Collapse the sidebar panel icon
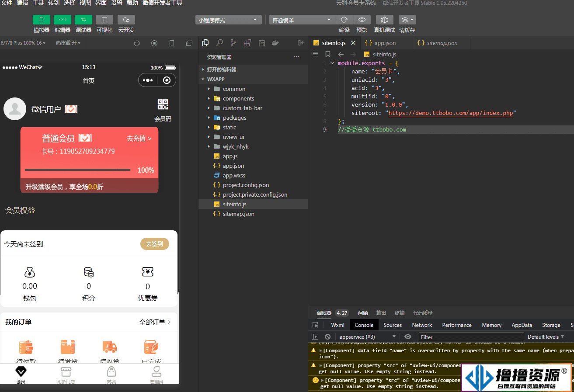The width and height of the screenshot is (574, 392). point(301,43)
